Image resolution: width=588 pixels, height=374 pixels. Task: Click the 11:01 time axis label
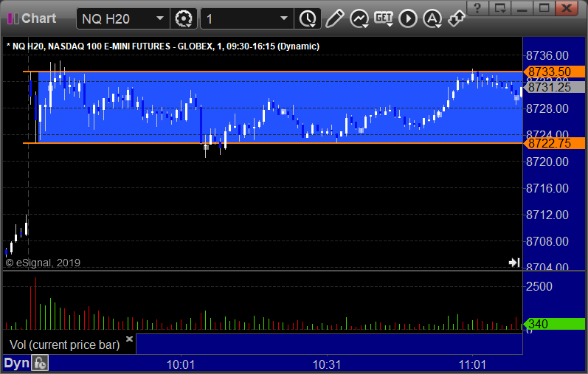click(x=472, y=364)
